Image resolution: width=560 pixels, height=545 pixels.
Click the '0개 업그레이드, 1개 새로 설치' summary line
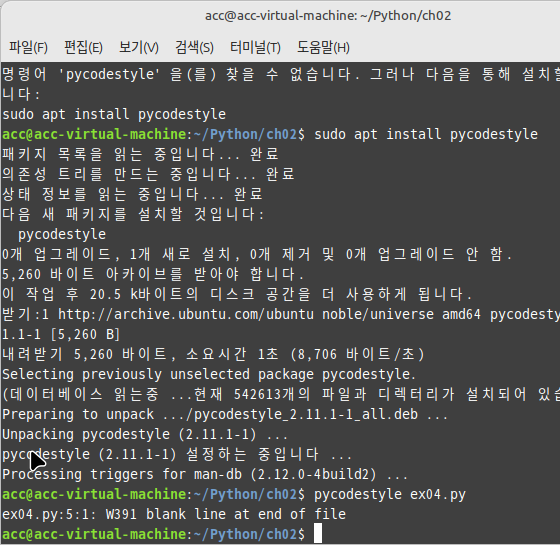(257, 254)
